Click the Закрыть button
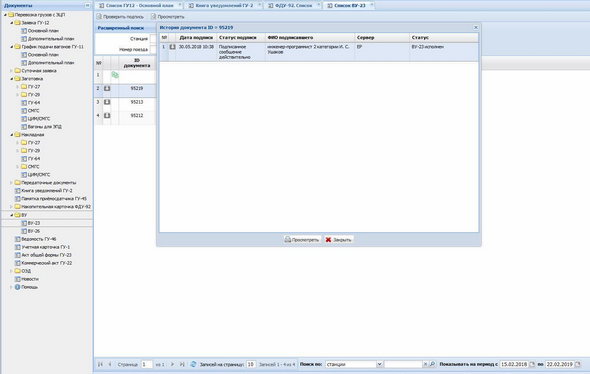The width and height of the screenshot is (590, 374). coord(339,240)
